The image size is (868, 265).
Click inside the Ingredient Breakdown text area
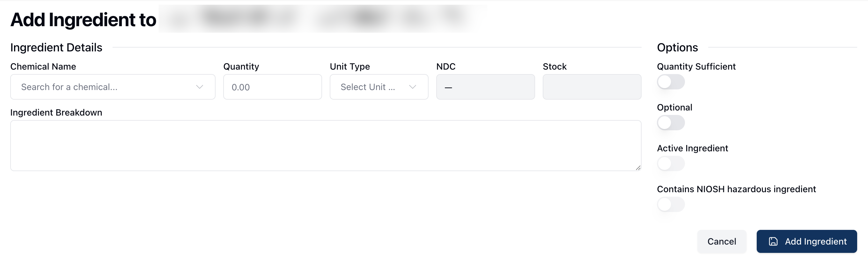click(x=326, y=146)
